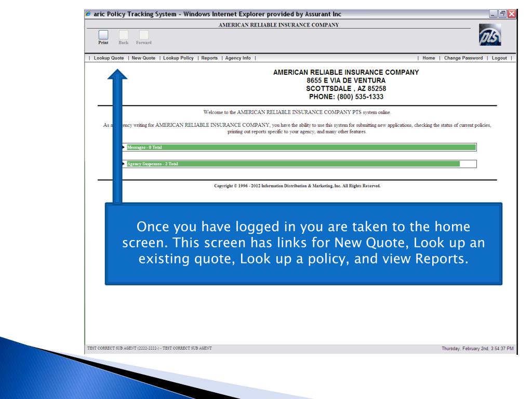Restore down the Internet Explorer window

[x=502, y=14]
